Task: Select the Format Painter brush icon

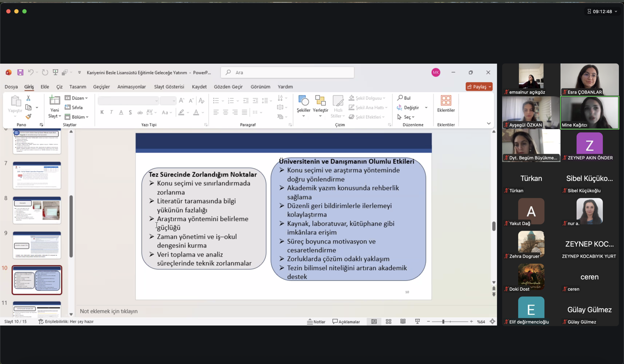Action: point(28,117)
